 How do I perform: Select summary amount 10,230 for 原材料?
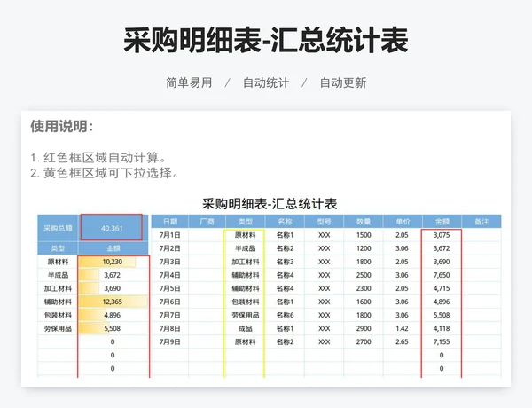(x=113, y=262)
